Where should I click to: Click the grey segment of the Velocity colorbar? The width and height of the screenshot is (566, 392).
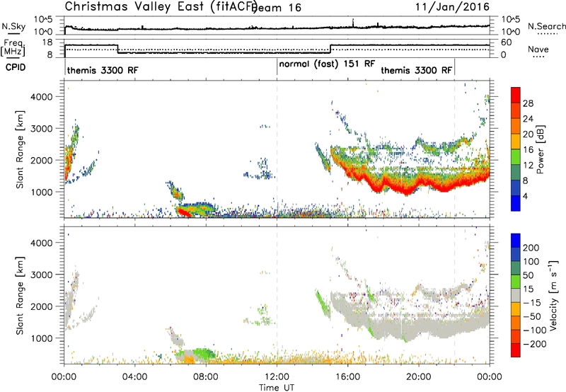(516, 295)
